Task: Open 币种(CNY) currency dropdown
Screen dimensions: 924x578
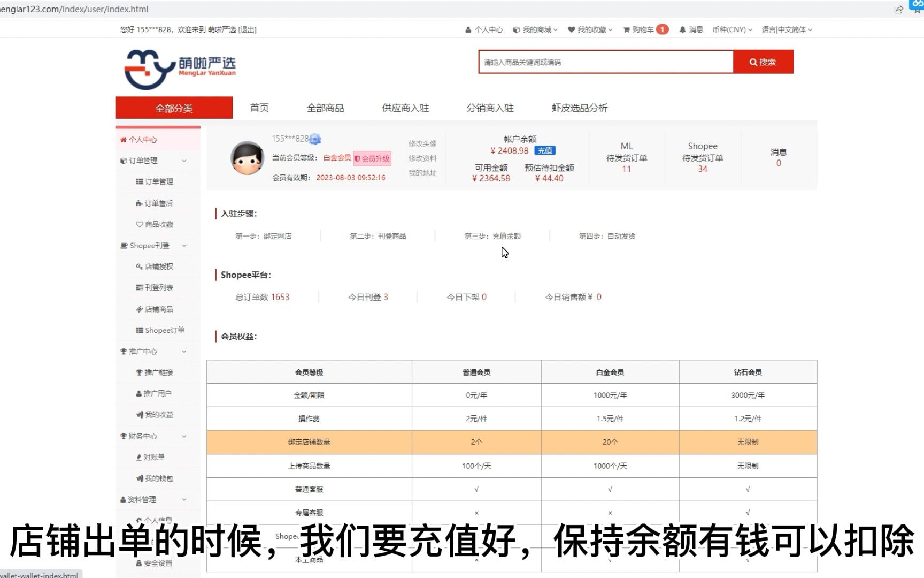Action: point(732,30)
